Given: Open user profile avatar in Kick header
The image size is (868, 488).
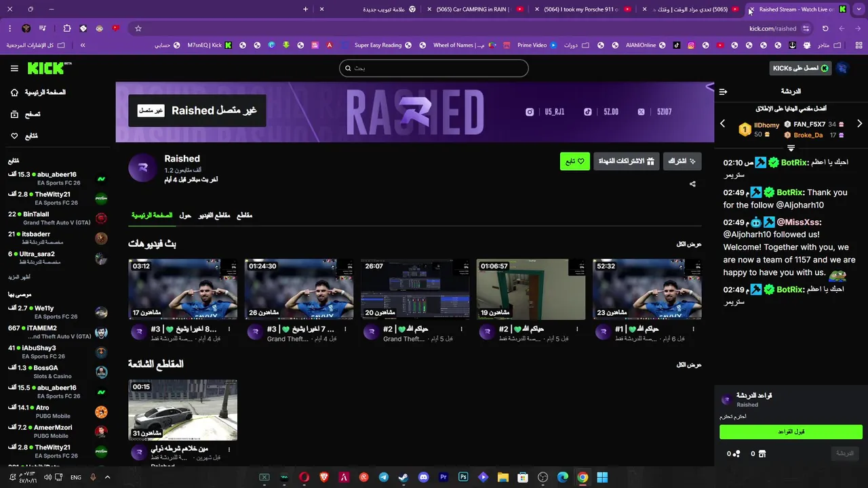Looking at the screenshot, I should 842,68.
